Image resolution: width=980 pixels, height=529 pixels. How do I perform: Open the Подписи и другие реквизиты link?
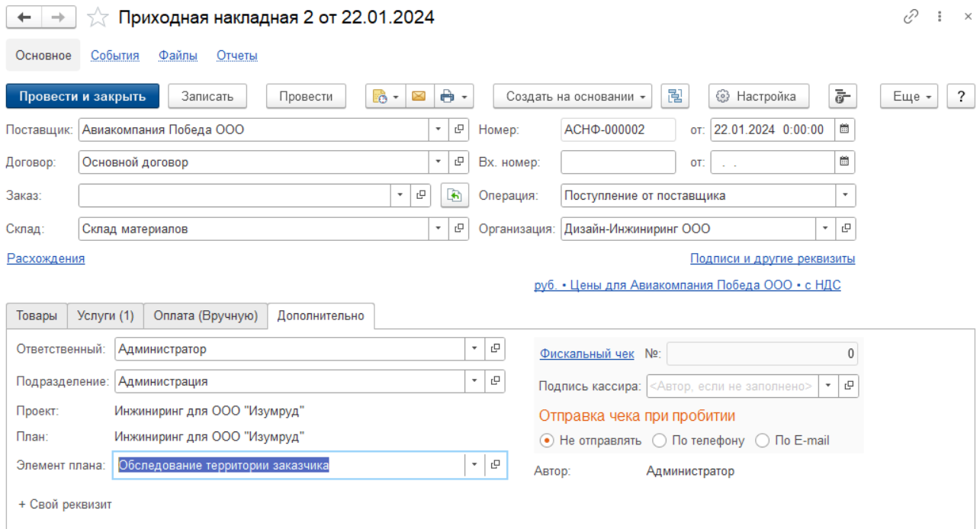coord(772,258)
